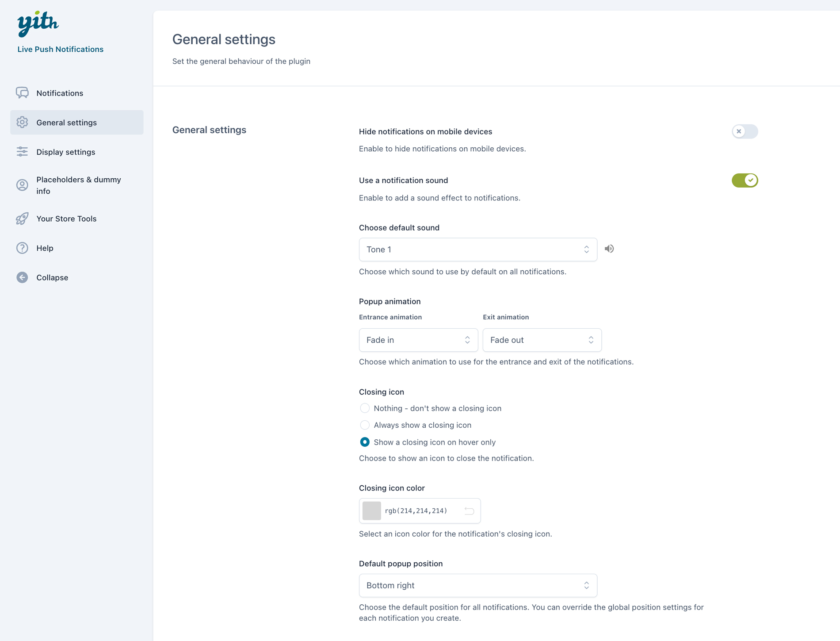This screenshot has width=840, height=641.
Task: Click the YITH logo
Action: (x=38, y=23)
